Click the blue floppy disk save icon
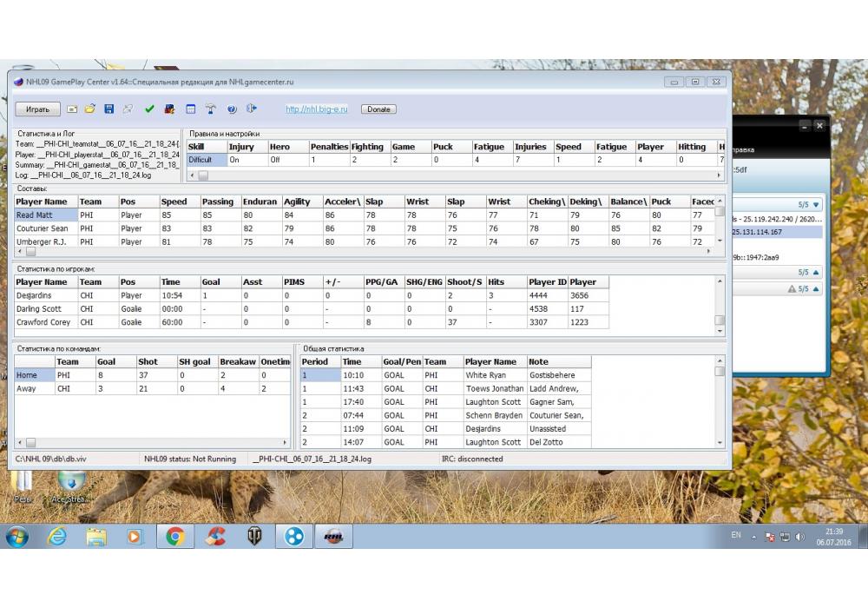The height and width of the screenshot is (608, 868). coord(108,109)
